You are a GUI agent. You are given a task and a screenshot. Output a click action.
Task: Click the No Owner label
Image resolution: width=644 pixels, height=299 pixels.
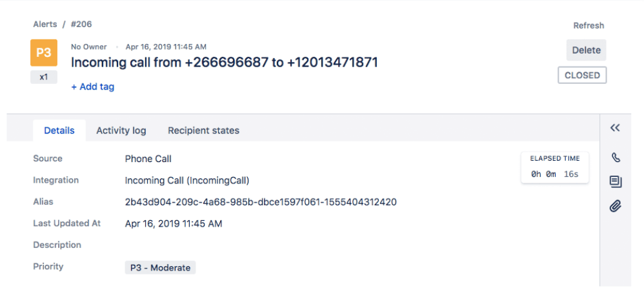coord(88,47)
